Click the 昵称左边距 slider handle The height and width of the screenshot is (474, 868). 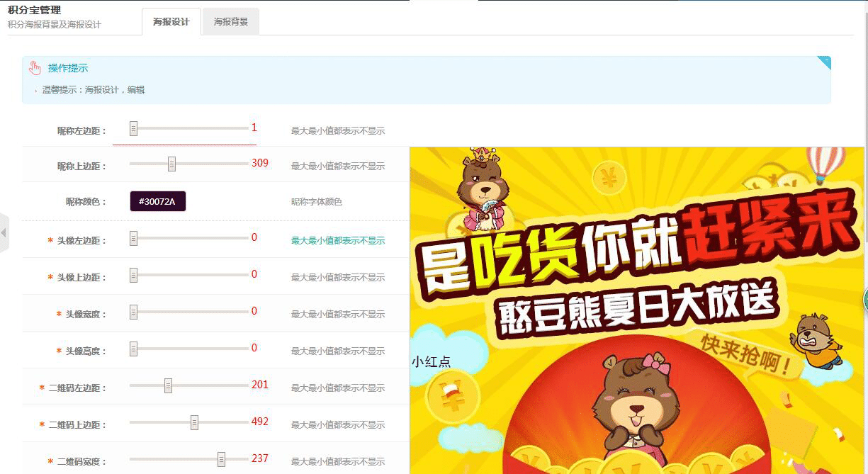click(133, 128)
